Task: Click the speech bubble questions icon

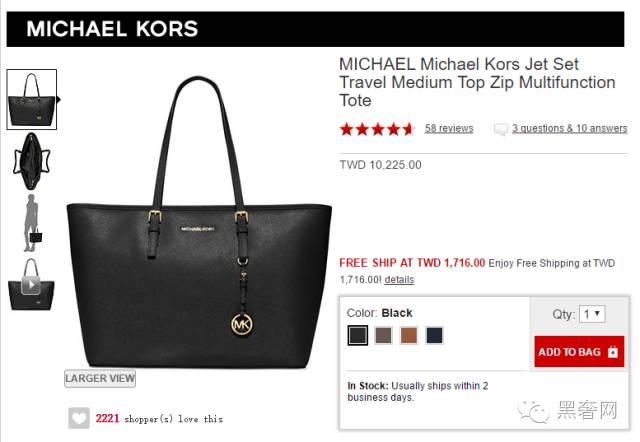Action: [x=500, y=129]
